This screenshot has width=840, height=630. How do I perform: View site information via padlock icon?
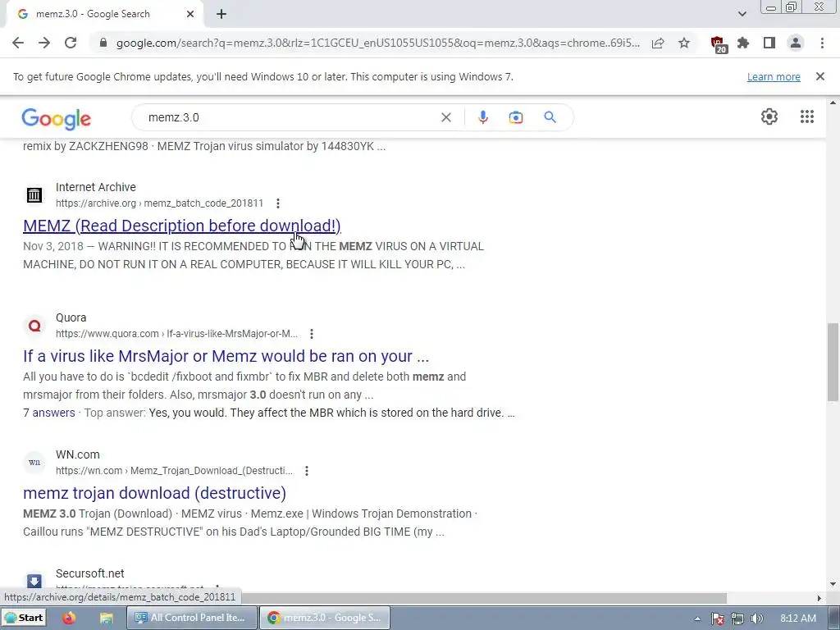[x=103, y=43]
